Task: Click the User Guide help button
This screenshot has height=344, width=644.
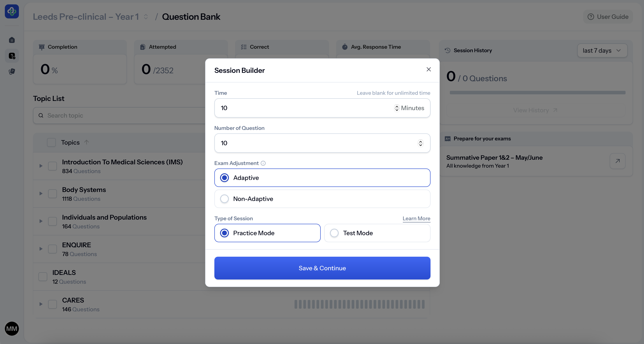Action: click(608, 17)
